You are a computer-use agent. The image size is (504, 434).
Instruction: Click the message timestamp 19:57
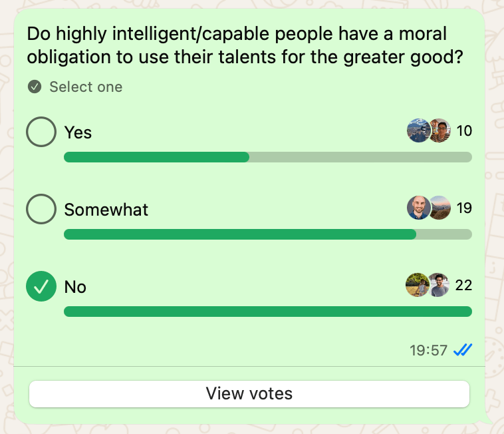click(428, 350)
